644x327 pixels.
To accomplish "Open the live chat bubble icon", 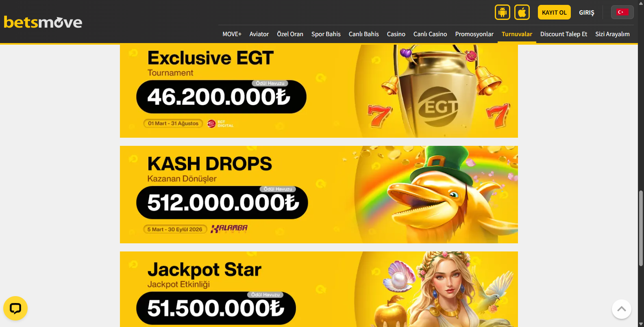I will coord(15,308).
